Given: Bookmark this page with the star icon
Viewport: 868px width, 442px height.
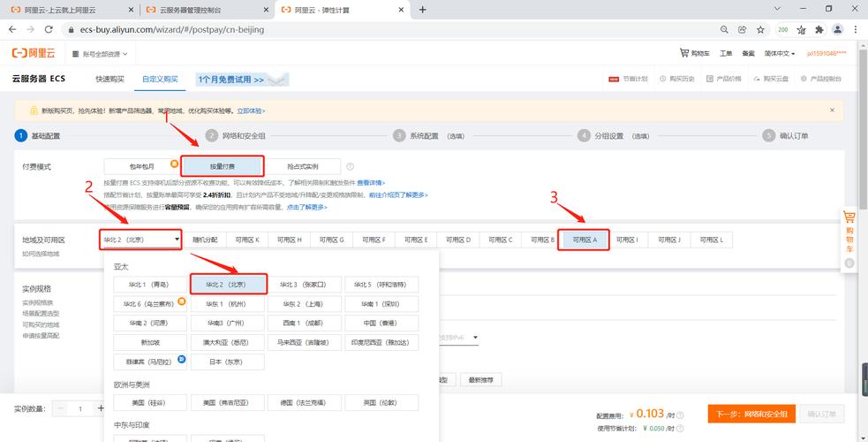Looking at the screenshot, I should [760, 29].
